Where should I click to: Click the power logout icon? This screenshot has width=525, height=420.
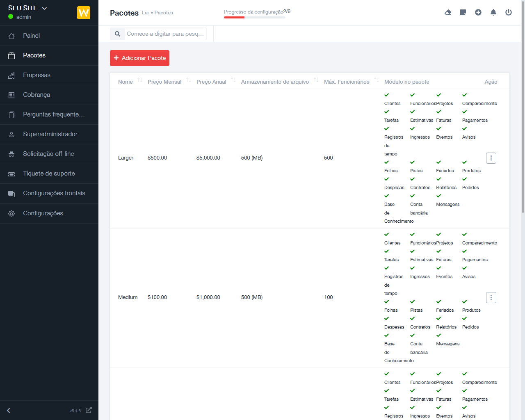tap(509, 12)
